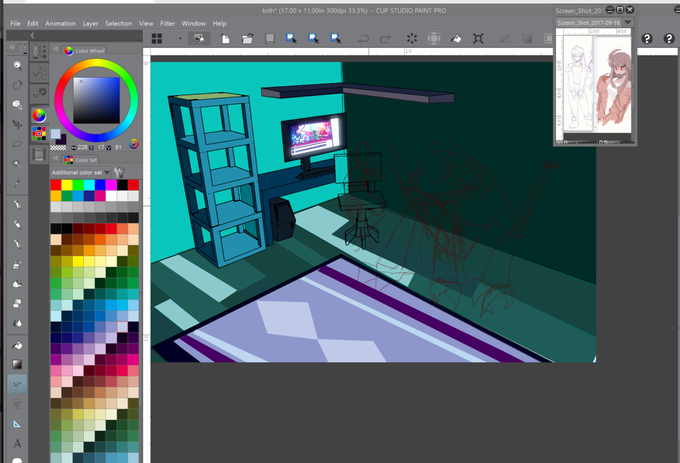Select the Airbrush tool
Viewport: 680px width, 463px height.
pos(17,264)
